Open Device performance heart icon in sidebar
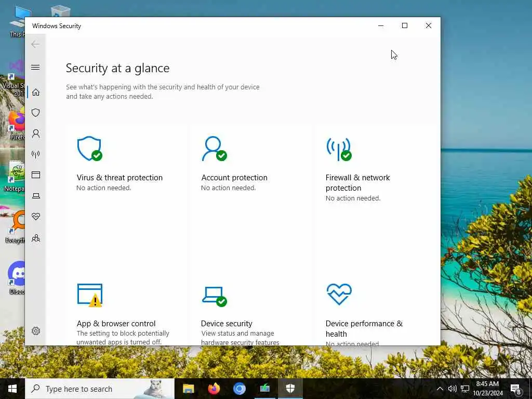 [36, 217]
